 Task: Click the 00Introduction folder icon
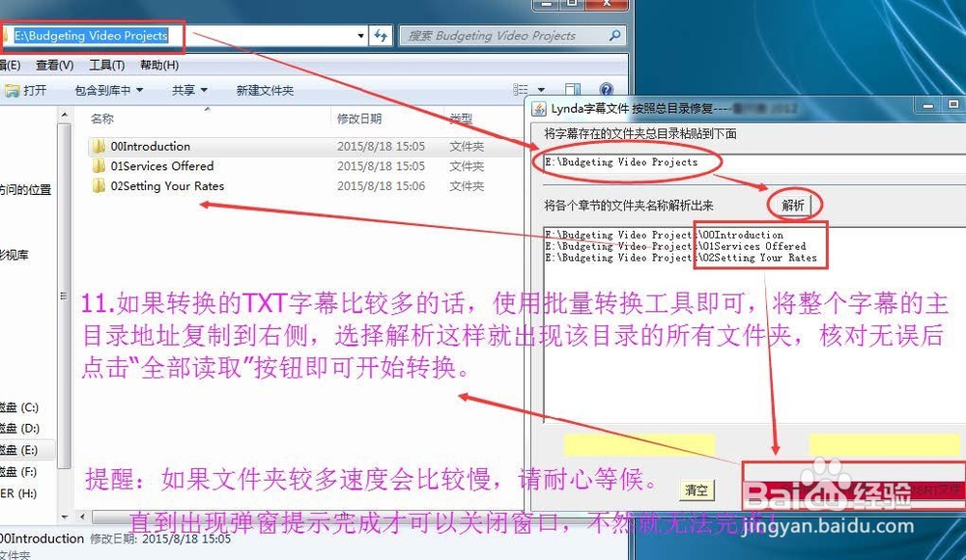click(98, 147)
